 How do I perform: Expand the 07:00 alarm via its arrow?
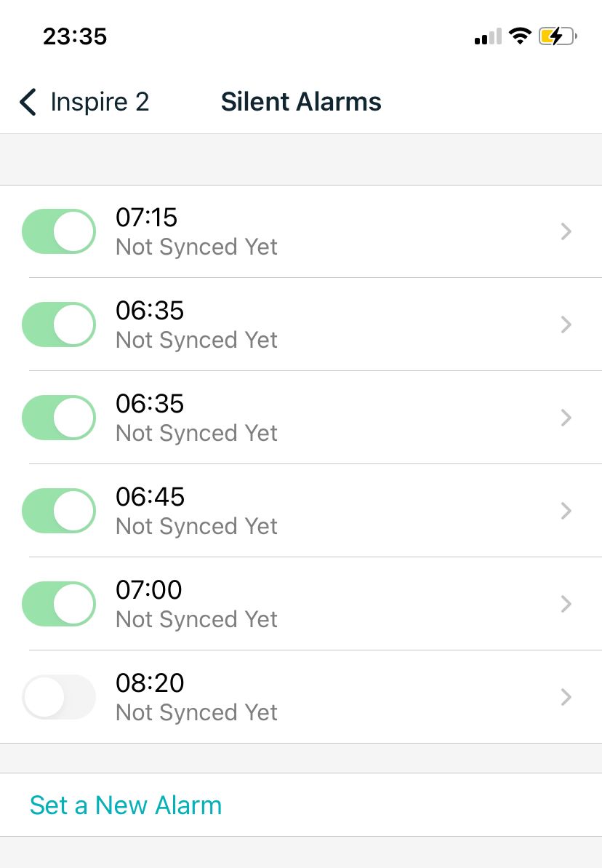566,604
